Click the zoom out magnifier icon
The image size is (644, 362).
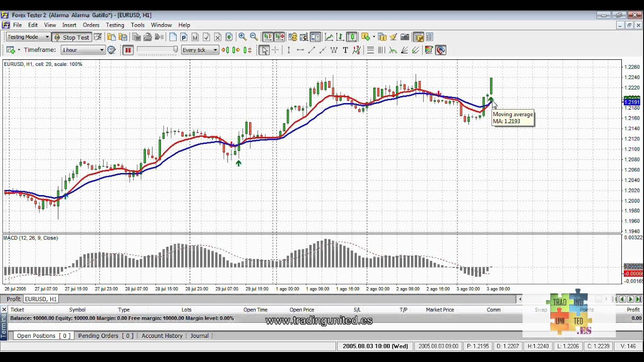click(254, 37)
